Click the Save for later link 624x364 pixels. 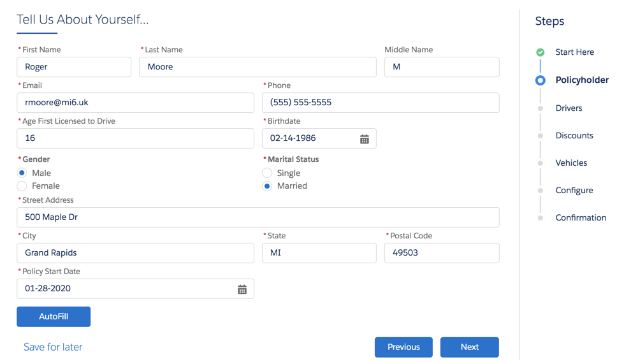coord(53,347)
